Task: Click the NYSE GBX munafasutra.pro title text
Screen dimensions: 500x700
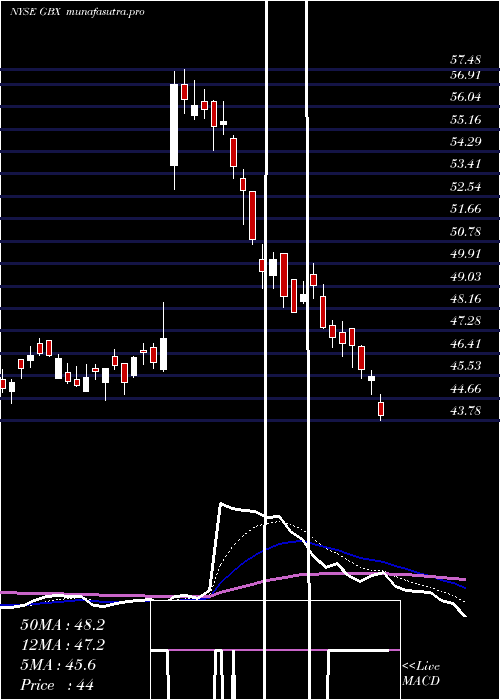Action: (x=77, y=12)
